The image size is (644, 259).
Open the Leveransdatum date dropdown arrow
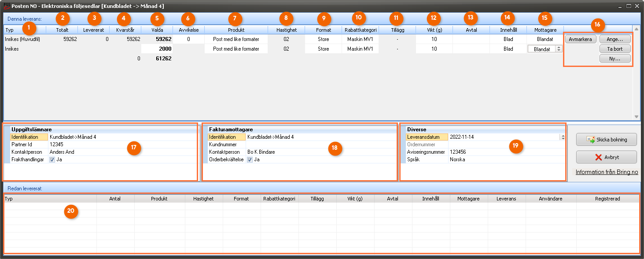pyautogui.click(x=562, y=137)
